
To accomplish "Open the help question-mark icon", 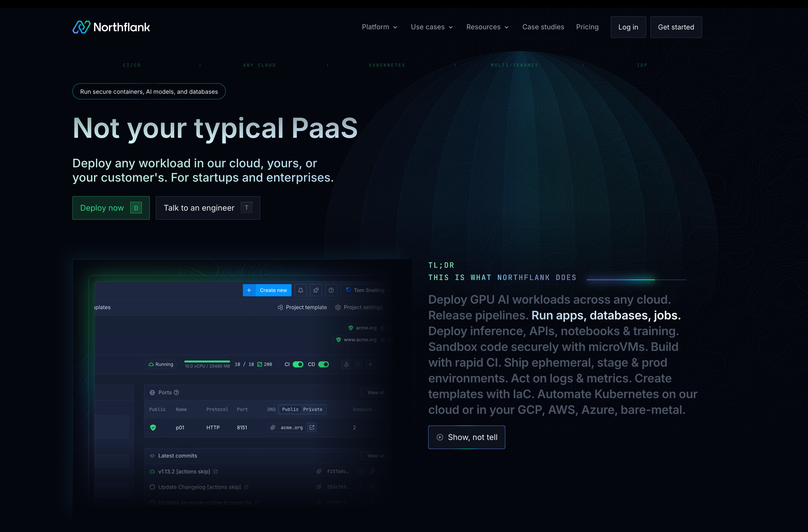I will [331, 290].
